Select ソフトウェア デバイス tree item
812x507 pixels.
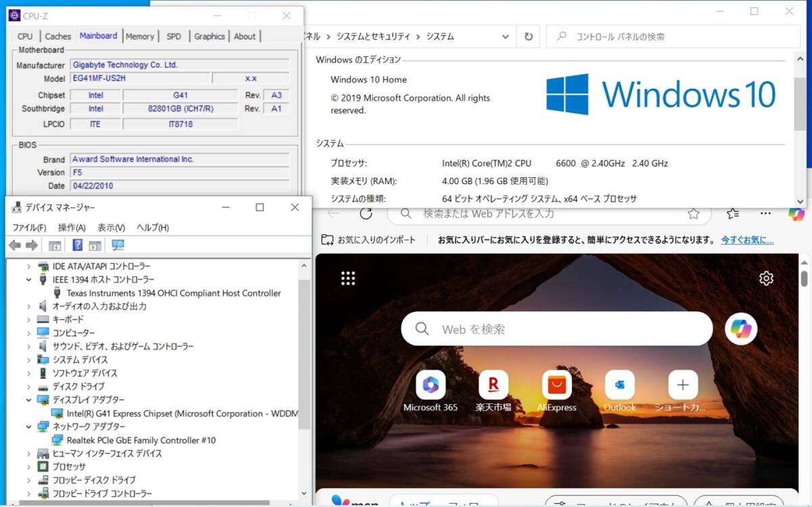click(85, 373)
